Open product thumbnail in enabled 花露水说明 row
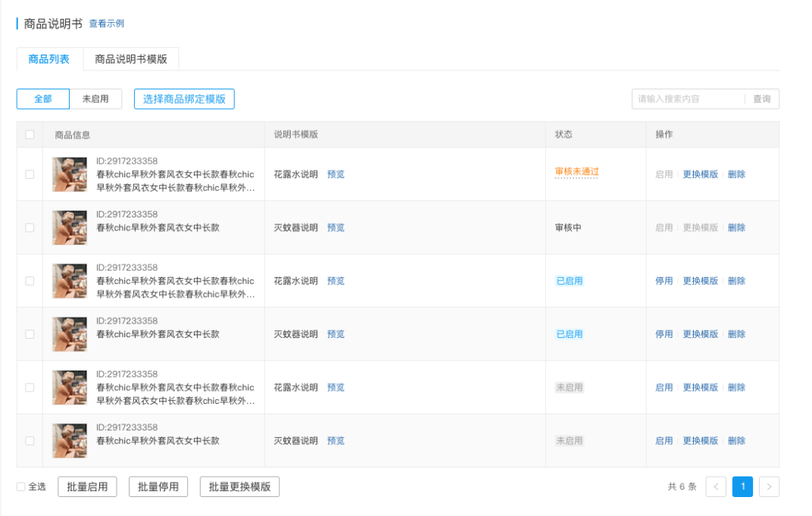Screen dimensions: 812x516 [x=70, y=281]
